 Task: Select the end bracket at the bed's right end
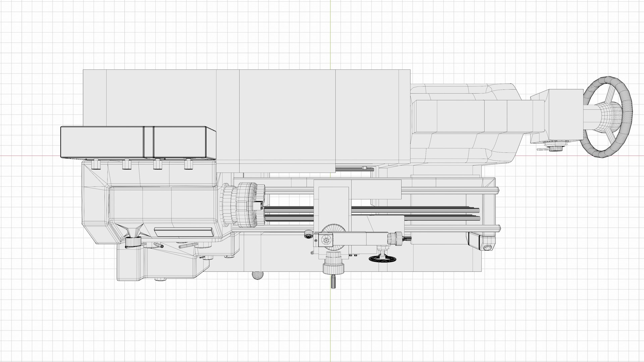click(x=481, y=241)
